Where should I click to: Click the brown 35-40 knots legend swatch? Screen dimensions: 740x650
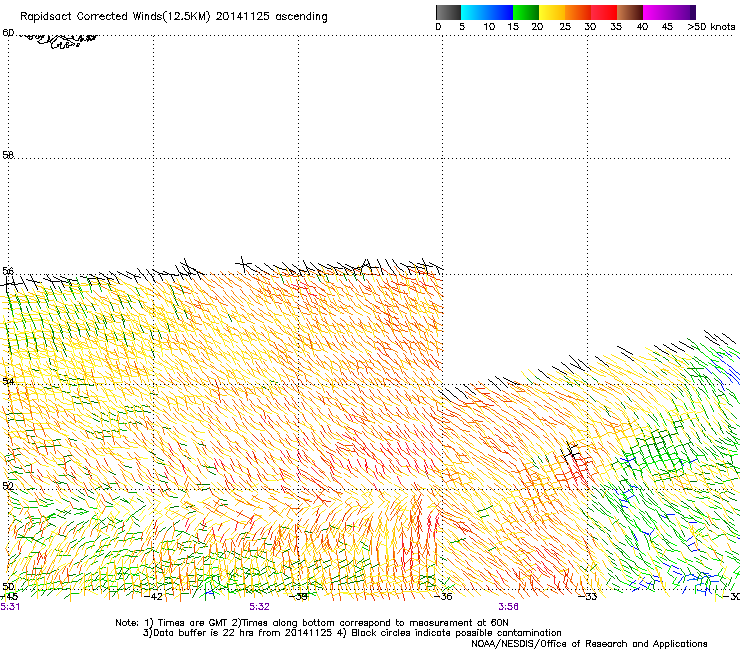click(630, 12)
